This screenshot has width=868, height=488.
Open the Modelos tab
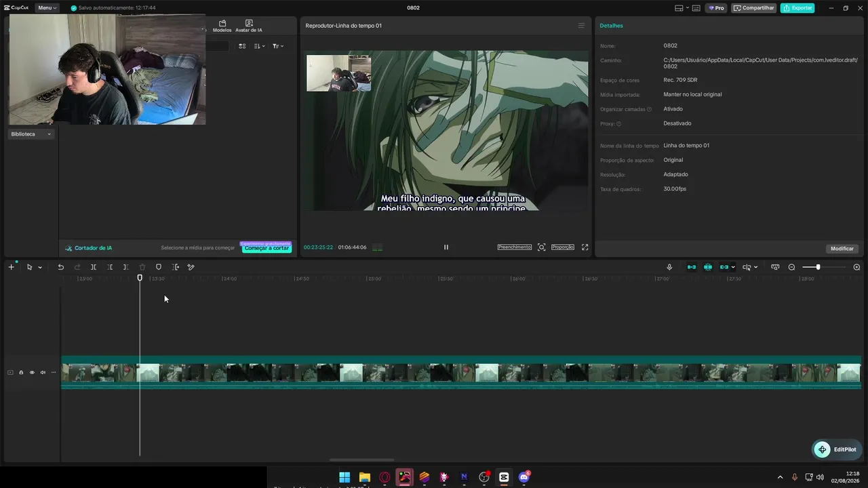point(222,26)
